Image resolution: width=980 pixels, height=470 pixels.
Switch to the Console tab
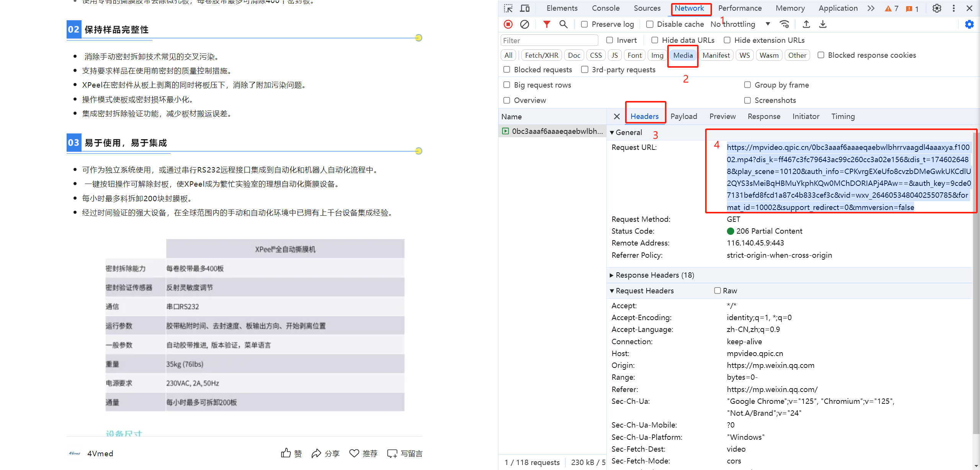606,8
